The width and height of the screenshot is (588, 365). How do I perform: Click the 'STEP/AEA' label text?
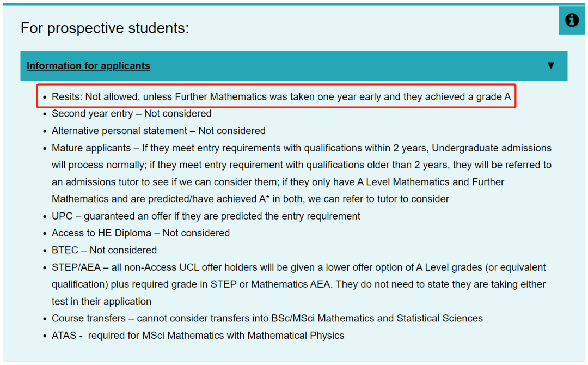point(76,267)
